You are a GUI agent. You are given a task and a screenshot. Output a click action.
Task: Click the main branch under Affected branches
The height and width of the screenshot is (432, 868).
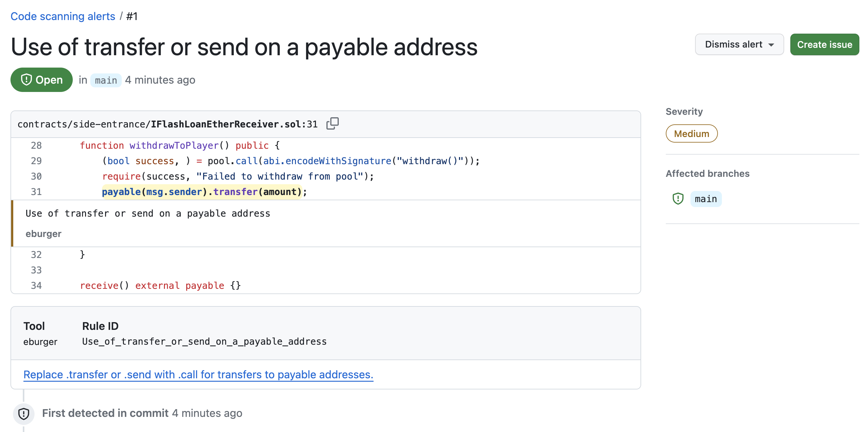point(706,199)
